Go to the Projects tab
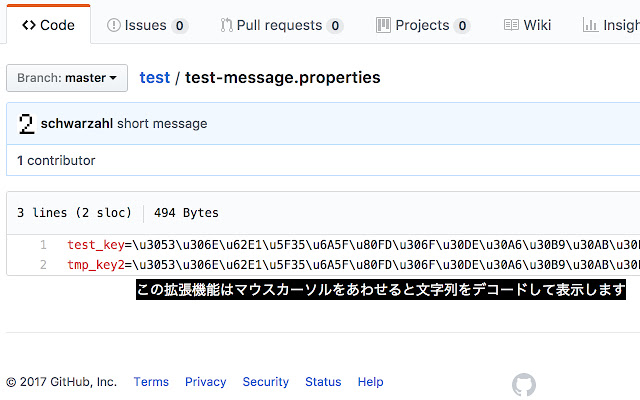This screenshot has height=400, width=640. [423, 25]
